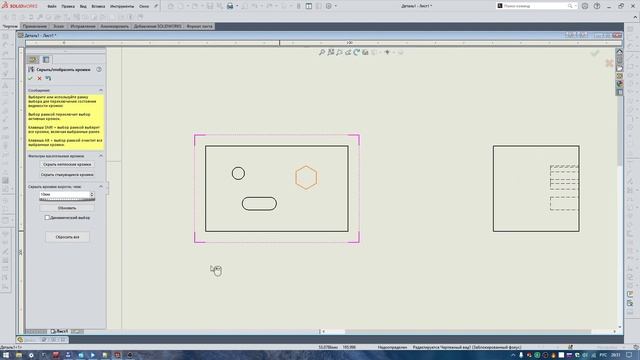Screen dimensions: 640x360
Task: Click the horizontal scrollbar under the drawing area
Action: [469, 331]
